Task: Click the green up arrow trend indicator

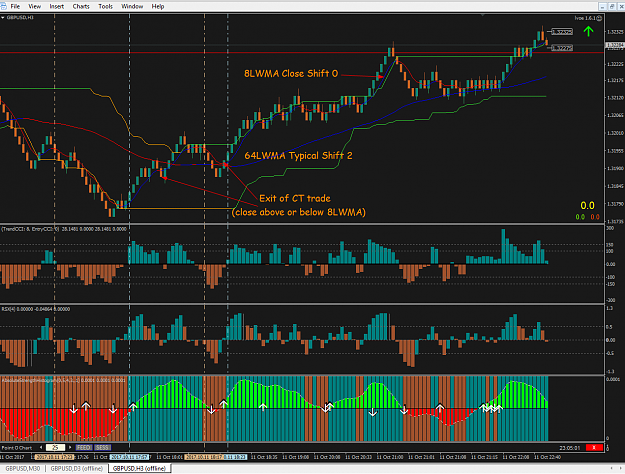Action: (x=588, y=31)
